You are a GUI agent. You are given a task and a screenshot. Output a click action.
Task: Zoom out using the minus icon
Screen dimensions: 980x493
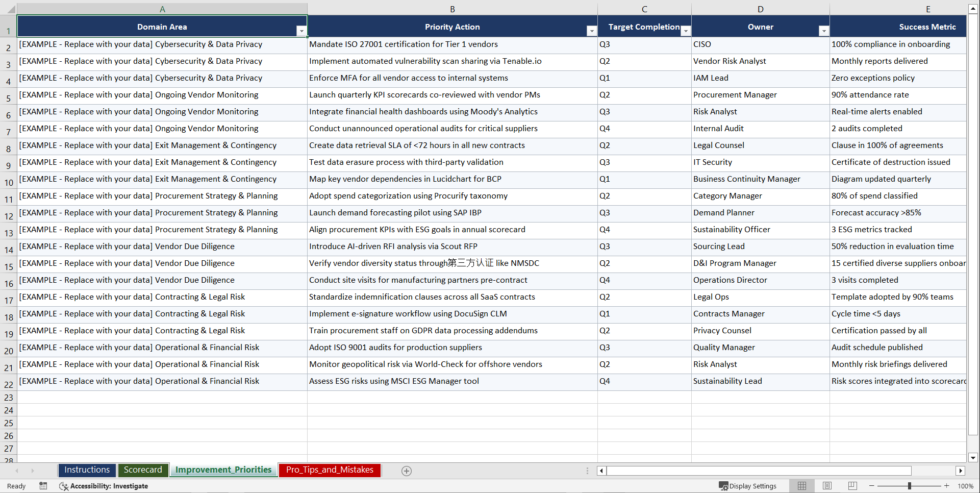[x=871, y=486]
